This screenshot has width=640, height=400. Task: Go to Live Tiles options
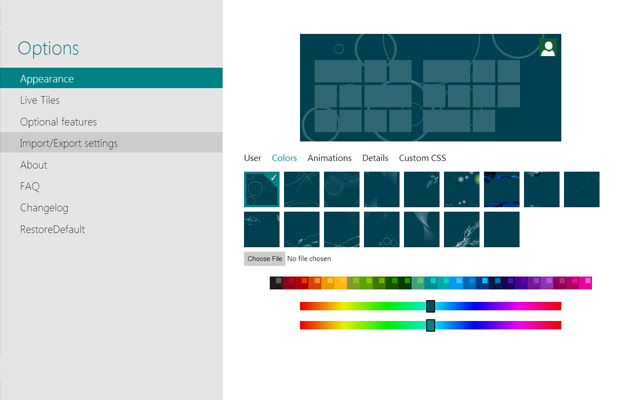(111, 100)
